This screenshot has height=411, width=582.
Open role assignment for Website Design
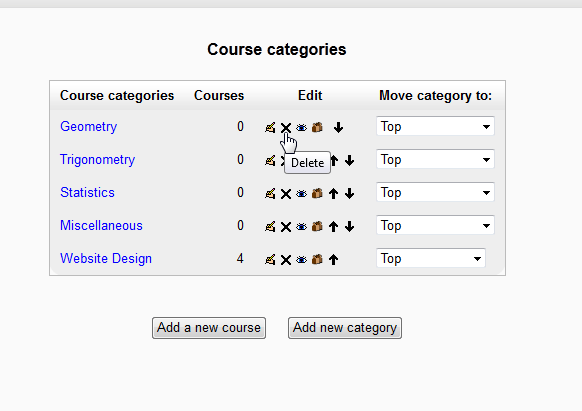point(317,260)
